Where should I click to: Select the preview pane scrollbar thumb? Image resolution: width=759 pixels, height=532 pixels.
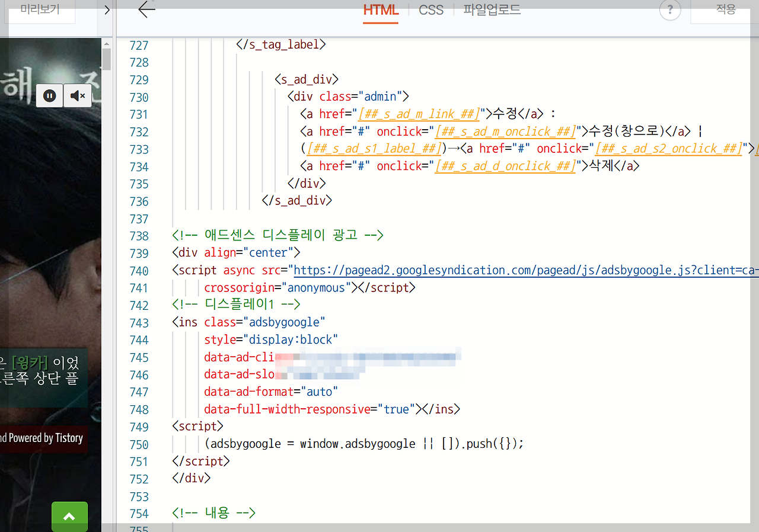click(x=107, y=60)
